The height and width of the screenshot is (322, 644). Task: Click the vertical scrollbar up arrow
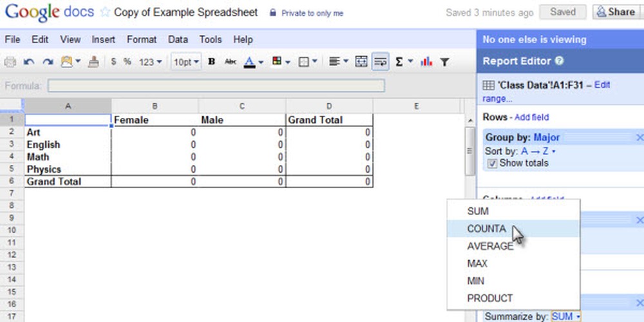pyautogui.click(x=470, y=120)
